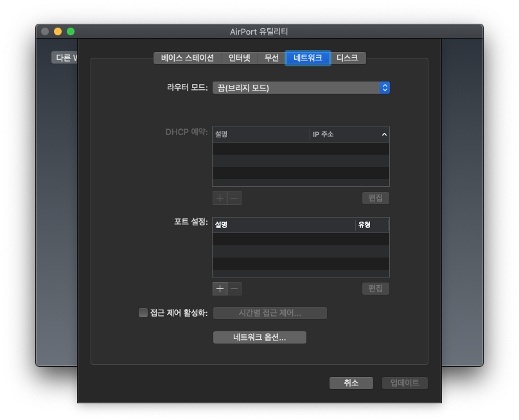This screenshot has width=519, height=420.
Task: Open 시간별 접근 제어 button
Action: point(270,313)
